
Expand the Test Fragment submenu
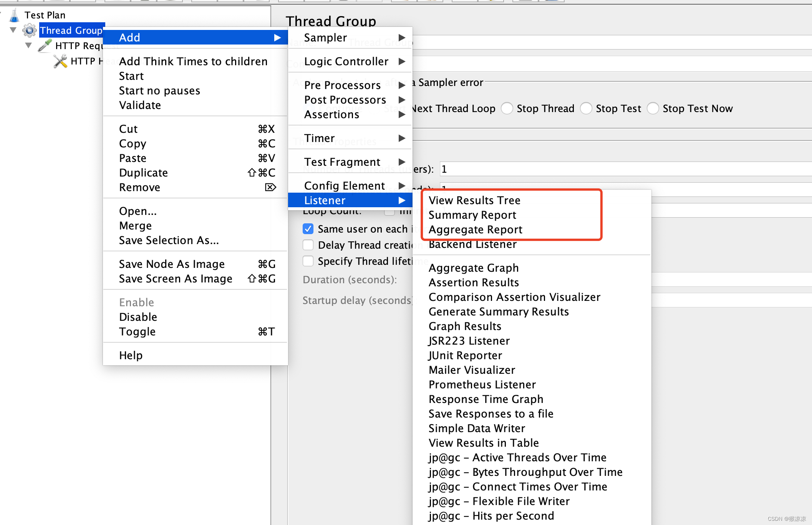(350, 162)
